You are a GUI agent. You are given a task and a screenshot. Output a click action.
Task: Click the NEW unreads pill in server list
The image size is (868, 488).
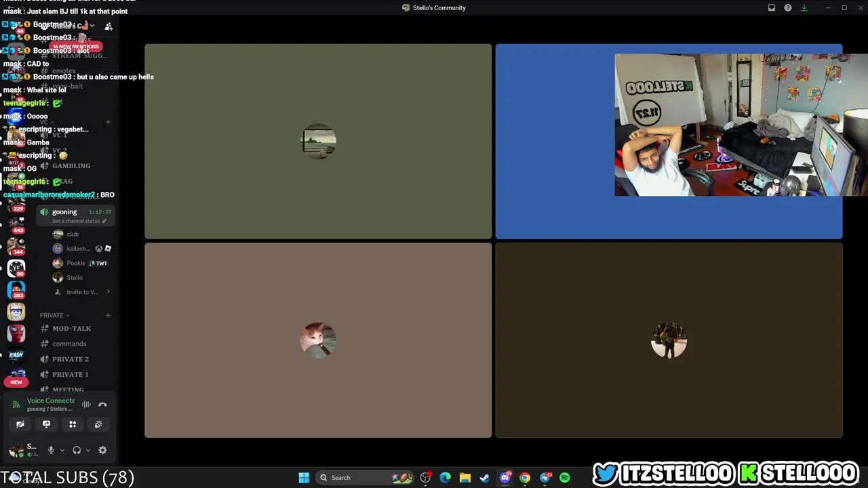pyautogui.click(x=16, y=382)
